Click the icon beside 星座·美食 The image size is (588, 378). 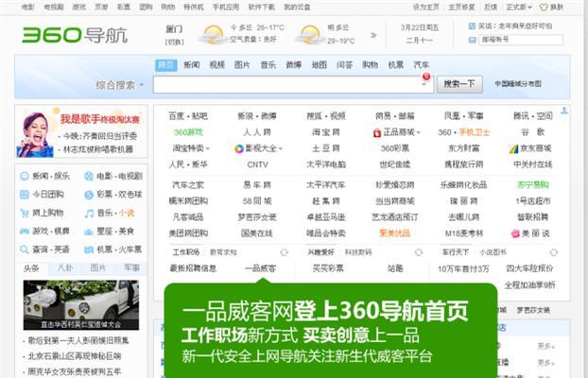point(89,232)
